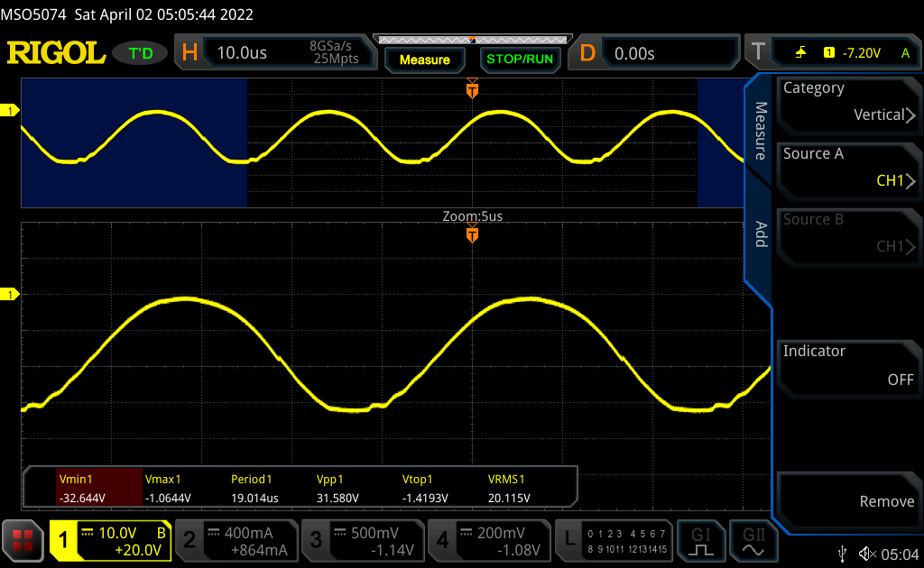This screenshot has width=924, height=568.
Task: Click the -7.20V trigger level
Action: 862,53
